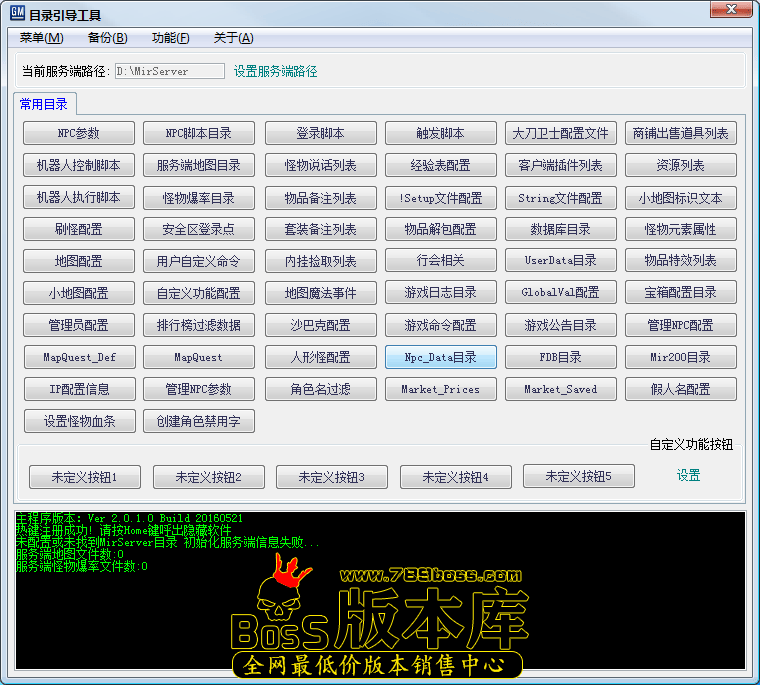The image size is (760, 685).
Task: Open the UserData目录 button
Action: [x=560, y=261]
